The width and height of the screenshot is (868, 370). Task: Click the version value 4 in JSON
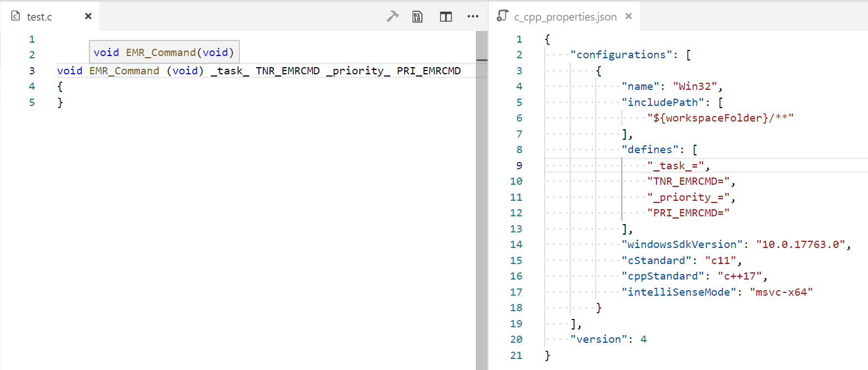[643, 339]
